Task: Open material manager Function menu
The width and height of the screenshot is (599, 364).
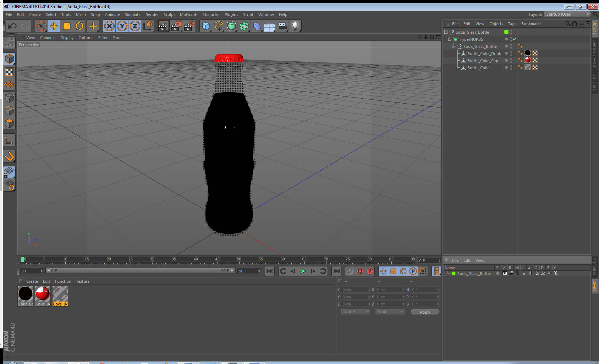Action: [x=63, y=281]
